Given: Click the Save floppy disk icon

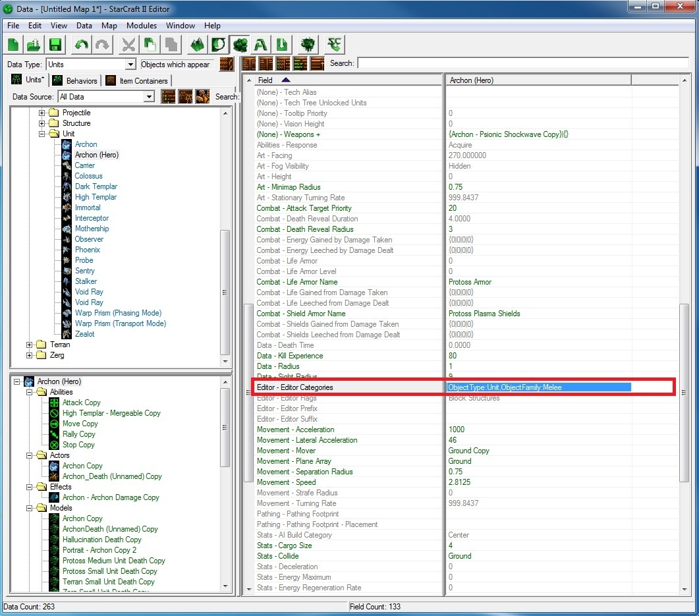Looking at the screenshot, I should click(x=55, y=45).
